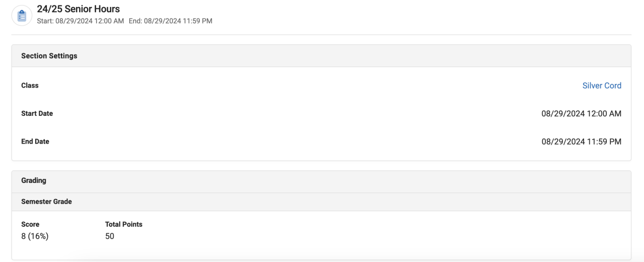The height and width of the screenshot is (262, 644).
Task: Click the Grading panel header
Action: tap(34, 180)
